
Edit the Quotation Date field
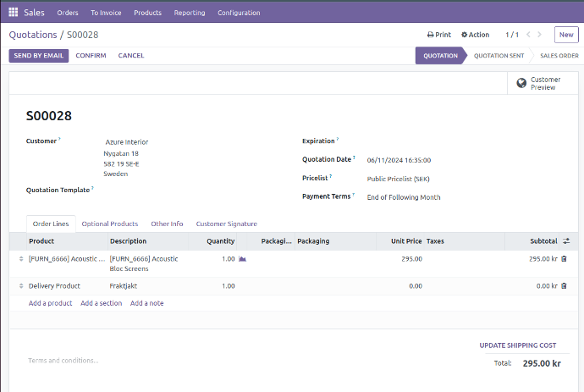tap(399, 160)
